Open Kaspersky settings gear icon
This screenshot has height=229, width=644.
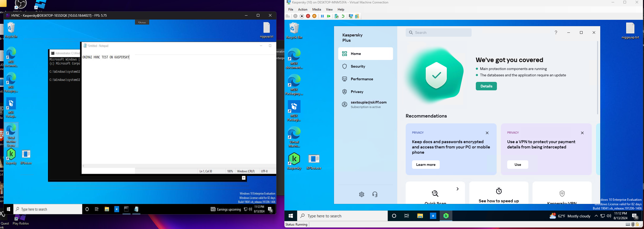click(x=361, y=194)
